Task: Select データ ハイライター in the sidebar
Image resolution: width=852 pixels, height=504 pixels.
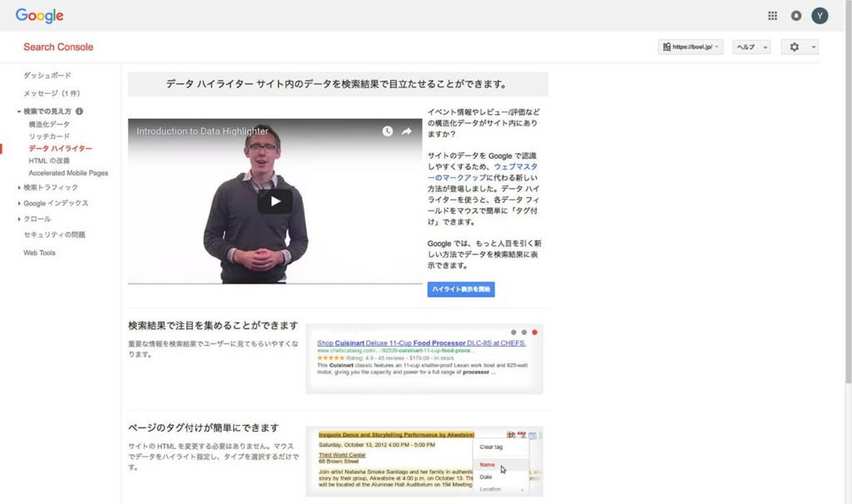Action: 60,148
